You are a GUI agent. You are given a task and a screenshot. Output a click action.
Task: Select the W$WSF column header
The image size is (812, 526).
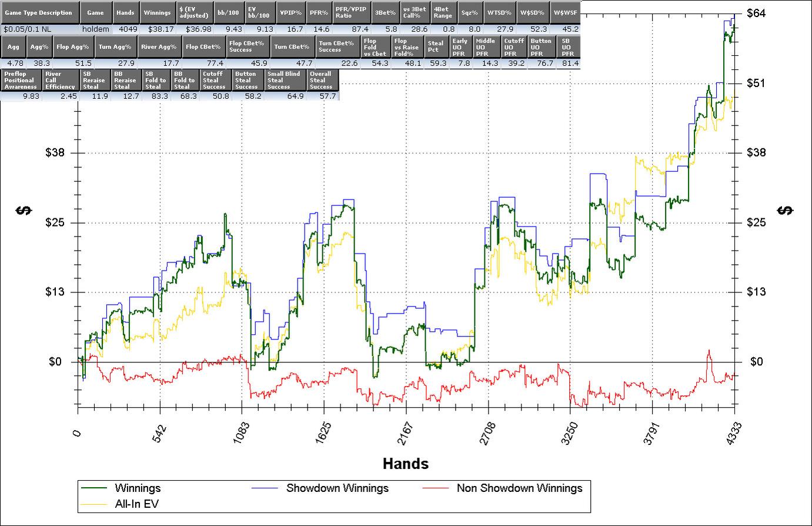564,12
